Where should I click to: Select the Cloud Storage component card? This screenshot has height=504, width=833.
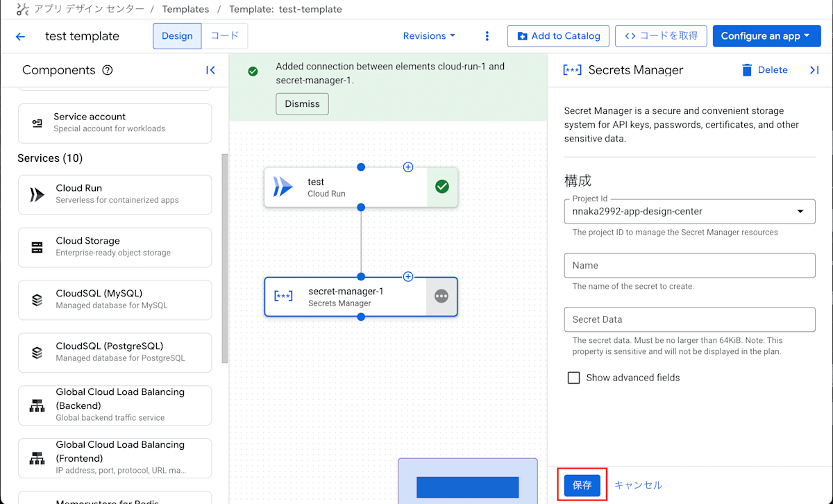click(115, 247)
